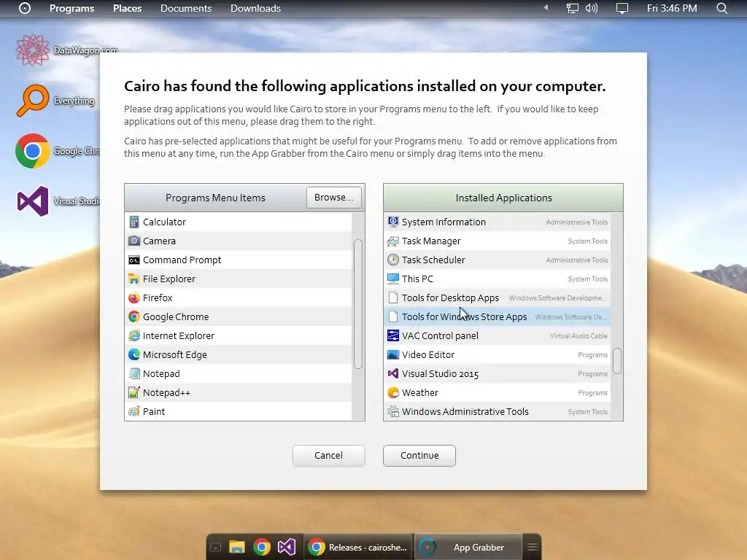Click the clock showing Fri 3:46 PM

click(672, 8)
